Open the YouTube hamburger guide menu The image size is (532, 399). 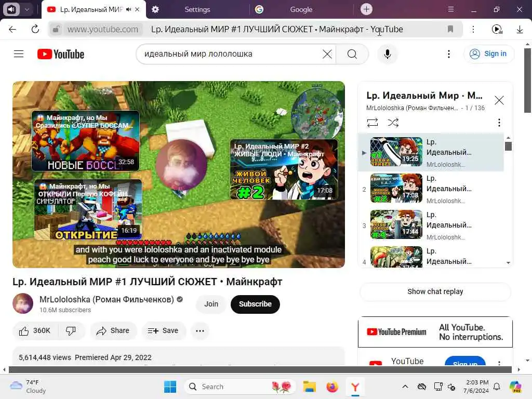(x=19, y=54)
